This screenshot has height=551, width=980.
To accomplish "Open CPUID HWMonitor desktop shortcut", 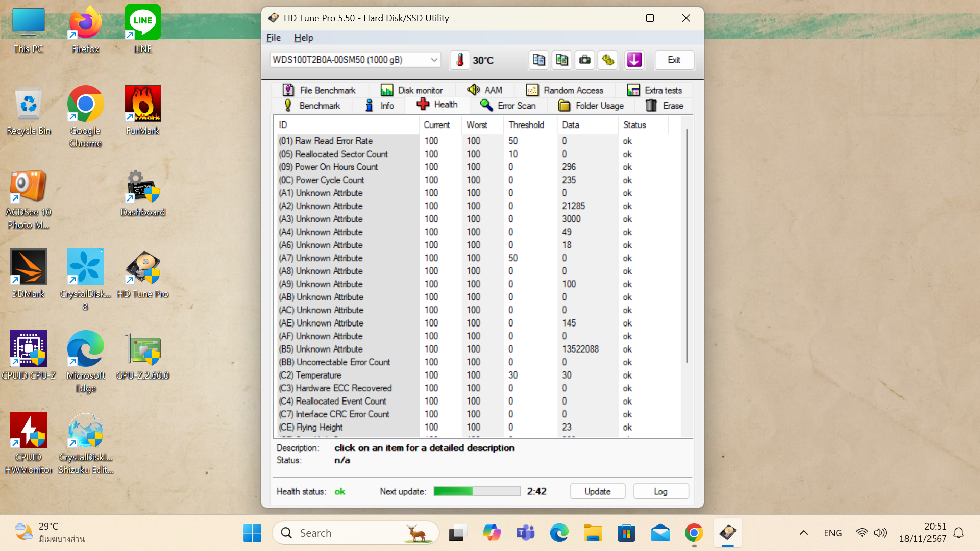I will [x=29, y=443].
